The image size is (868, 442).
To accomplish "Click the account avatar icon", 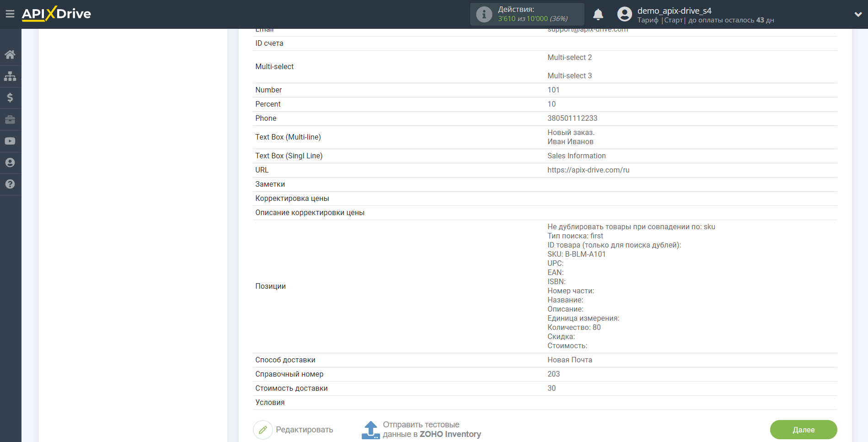I will tap(625, 14).
